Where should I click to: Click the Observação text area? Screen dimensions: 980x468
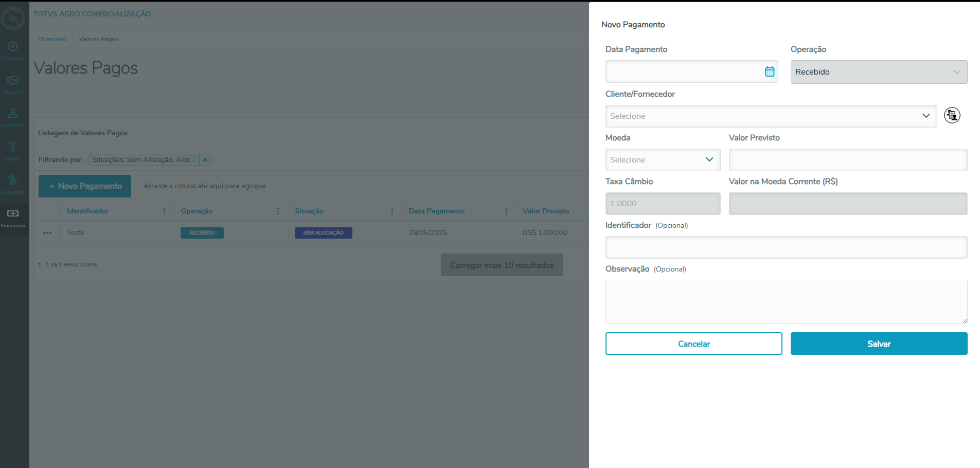tap(786, 302)
